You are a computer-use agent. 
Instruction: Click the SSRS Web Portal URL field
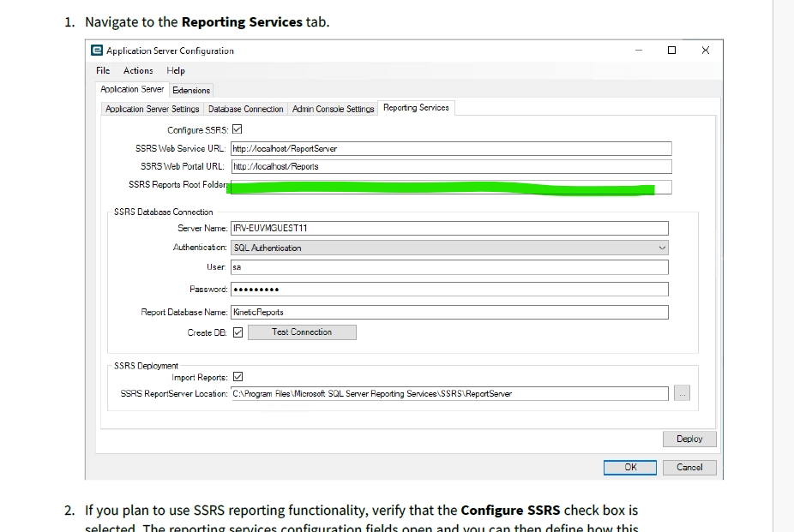click(x=451, y=166)
